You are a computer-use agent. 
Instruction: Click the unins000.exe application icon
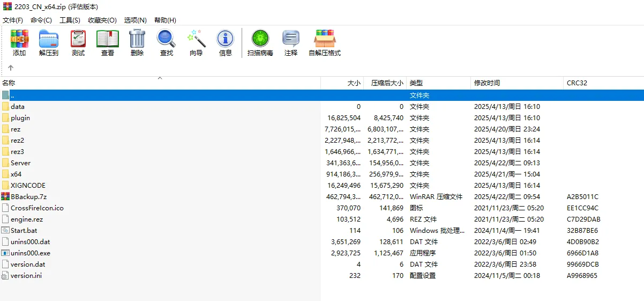tap(5, 253)
